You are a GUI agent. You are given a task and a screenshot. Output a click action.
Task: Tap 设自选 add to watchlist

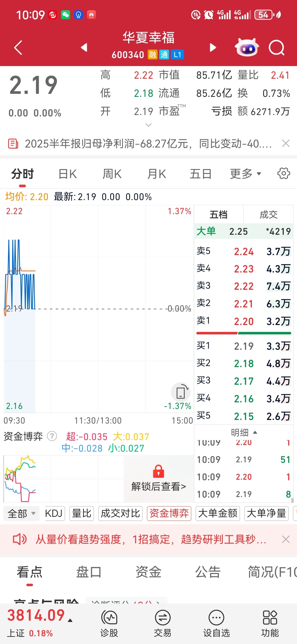(x=216, y=624)
